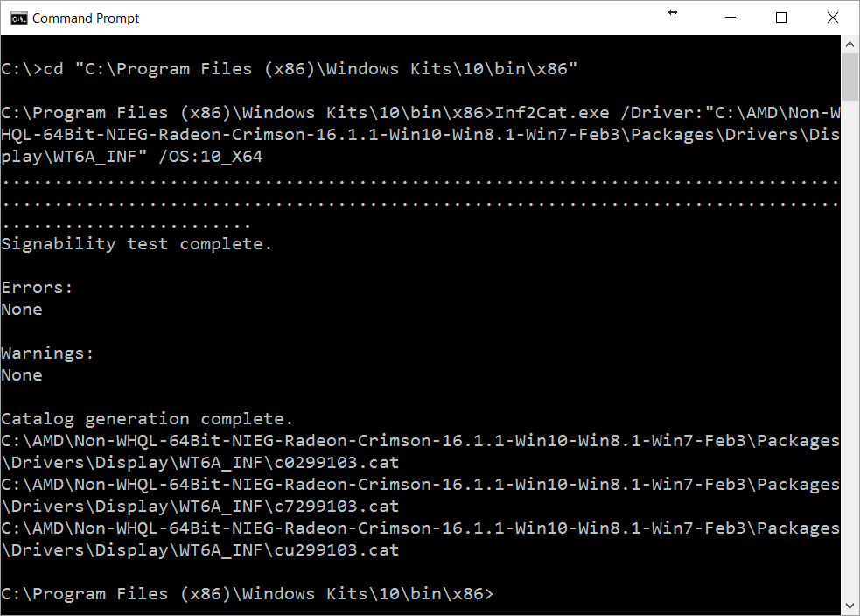Minimize the Command Prompt window
The width and height of the screenshot is (860, 616).
click(x=730, y=17)
